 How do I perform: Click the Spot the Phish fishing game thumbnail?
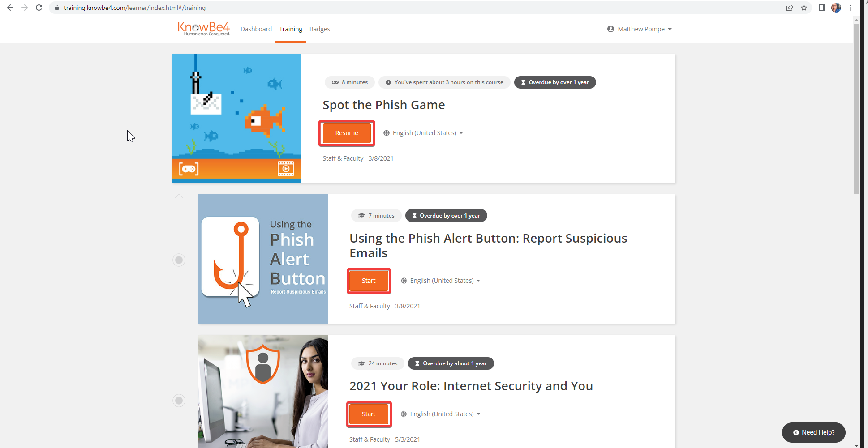pyautogui.click(x=236, y=119)
